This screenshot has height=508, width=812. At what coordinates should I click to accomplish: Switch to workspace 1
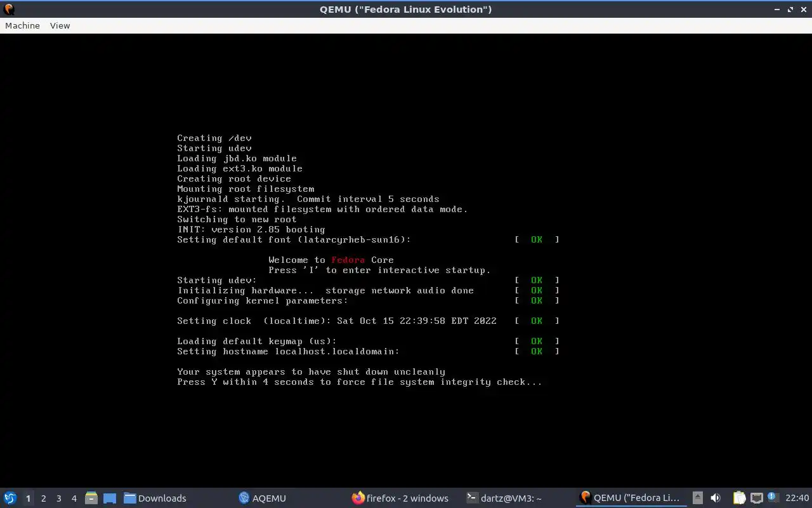tap(28, 498)
